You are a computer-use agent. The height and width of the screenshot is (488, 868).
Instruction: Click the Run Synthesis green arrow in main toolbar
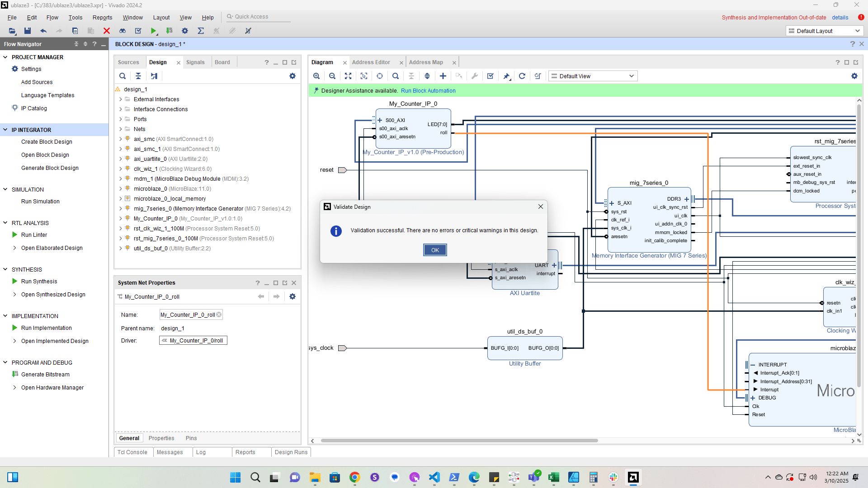[x=154, y=31]
